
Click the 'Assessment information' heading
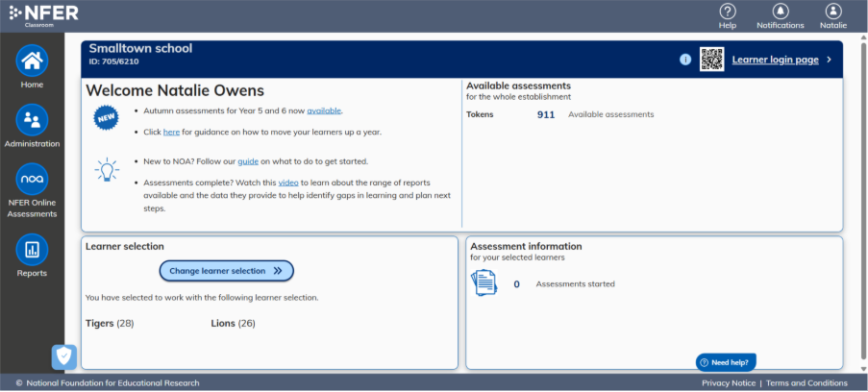coord(526,246)
